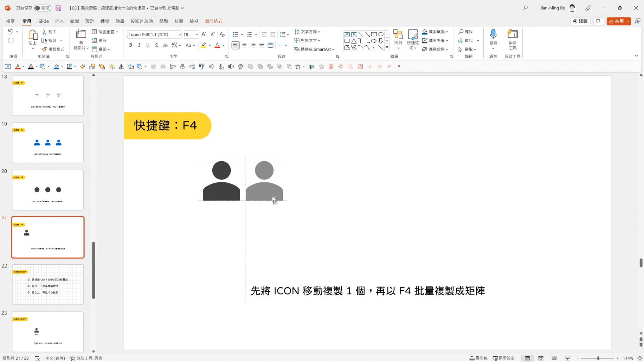Click 轉換成 SmartArt button
Screen dimensions: 644x362
(x=314, y=49)
